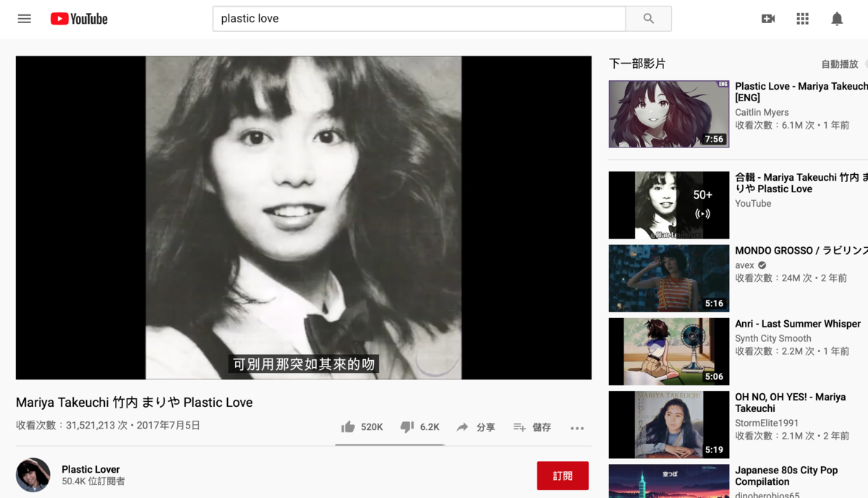Open Caitlin Myers Plastic Love thumbnail

[x=669, y=114]
